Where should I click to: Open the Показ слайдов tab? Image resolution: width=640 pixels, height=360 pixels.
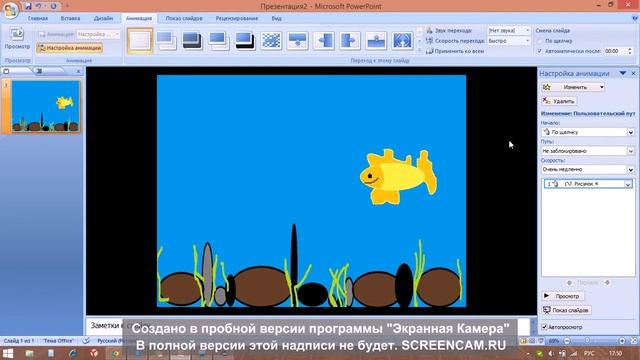click(x=184, y=18)
